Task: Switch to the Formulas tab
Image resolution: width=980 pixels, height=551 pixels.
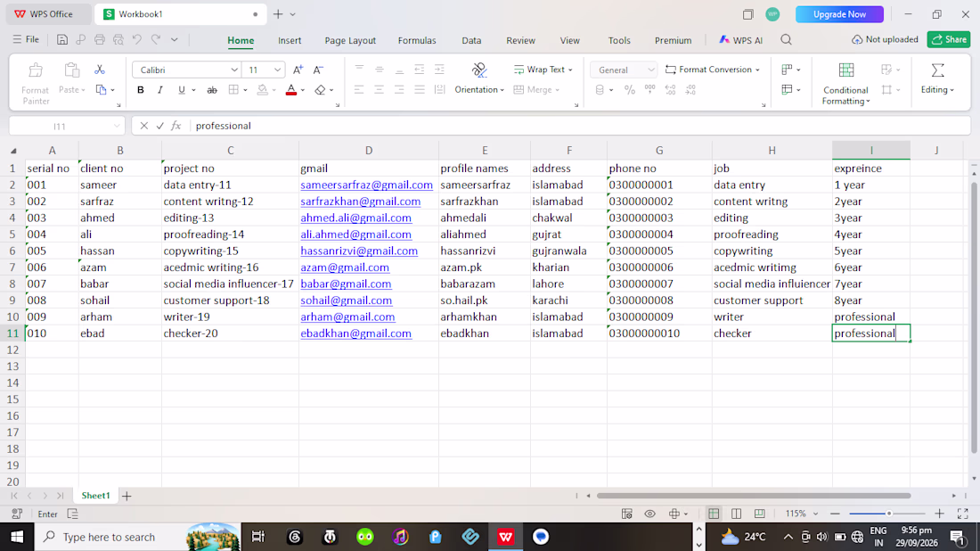Action: point(417,40)
